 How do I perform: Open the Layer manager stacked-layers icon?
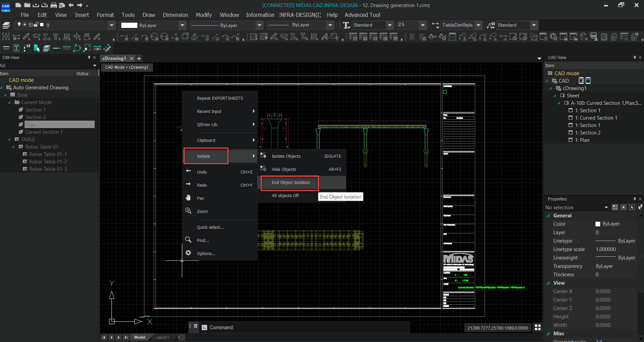[6, 25]
